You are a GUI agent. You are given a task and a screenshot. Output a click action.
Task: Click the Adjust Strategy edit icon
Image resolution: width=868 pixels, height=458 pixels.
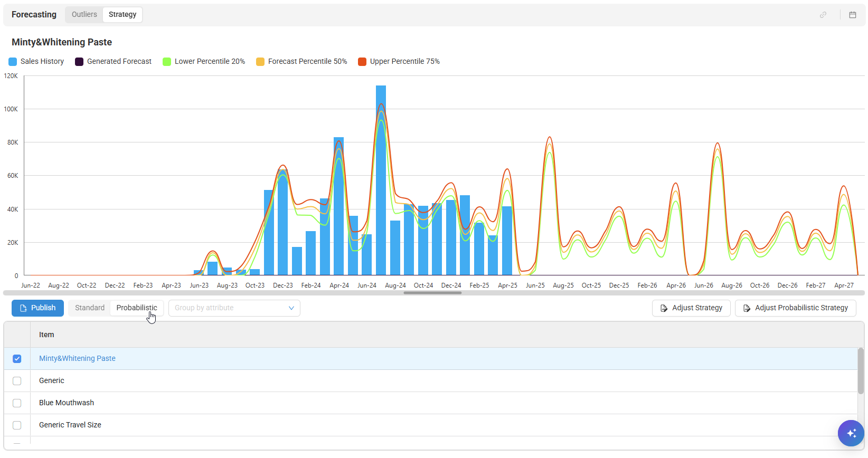click(664, 308)
